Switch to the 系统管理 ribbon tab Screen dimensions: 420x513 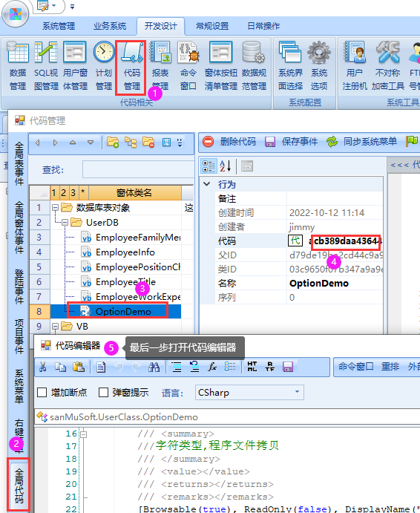59,26
